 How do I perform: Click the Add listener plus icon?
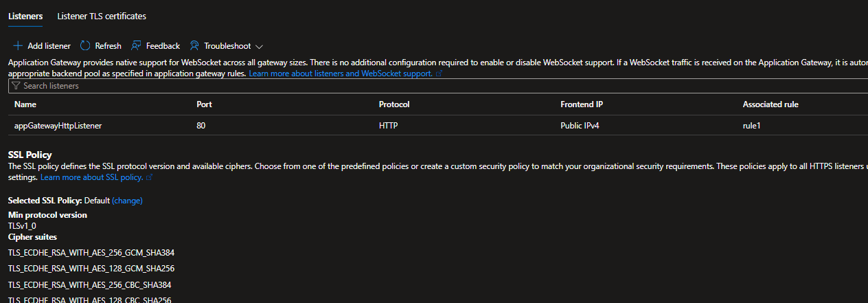point(18,46)
